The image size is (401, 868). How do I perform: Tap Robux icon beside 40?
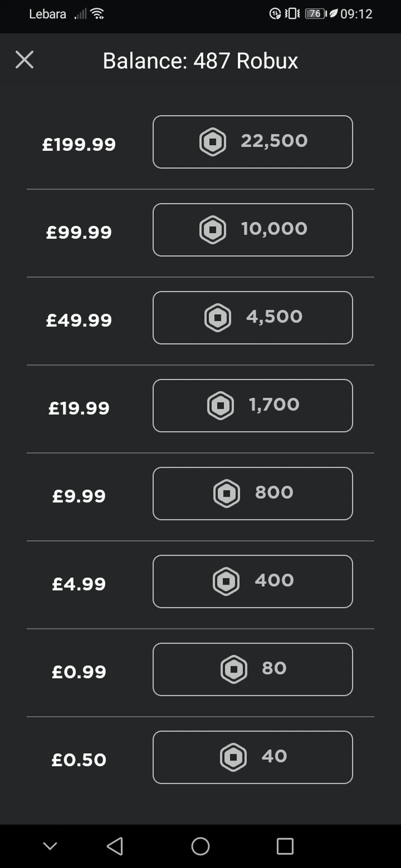(233, 757)
